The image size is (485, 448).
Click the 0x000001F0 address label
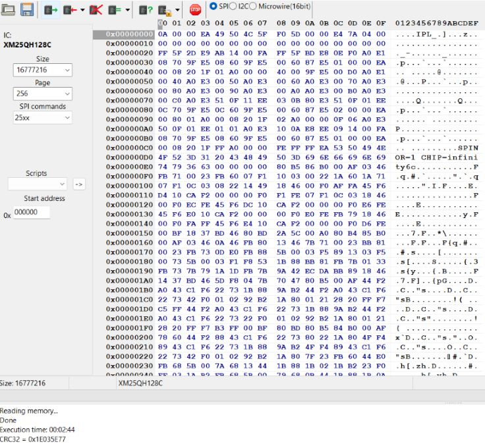click(129, 328)
